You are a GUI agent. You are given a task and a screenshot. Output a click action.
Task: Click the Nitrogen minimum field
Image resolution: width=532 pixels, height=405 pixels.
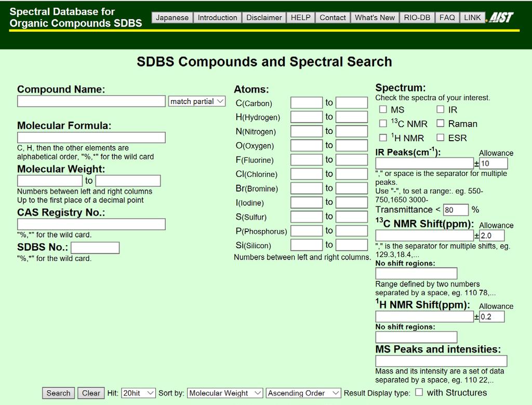coord(307,131)
